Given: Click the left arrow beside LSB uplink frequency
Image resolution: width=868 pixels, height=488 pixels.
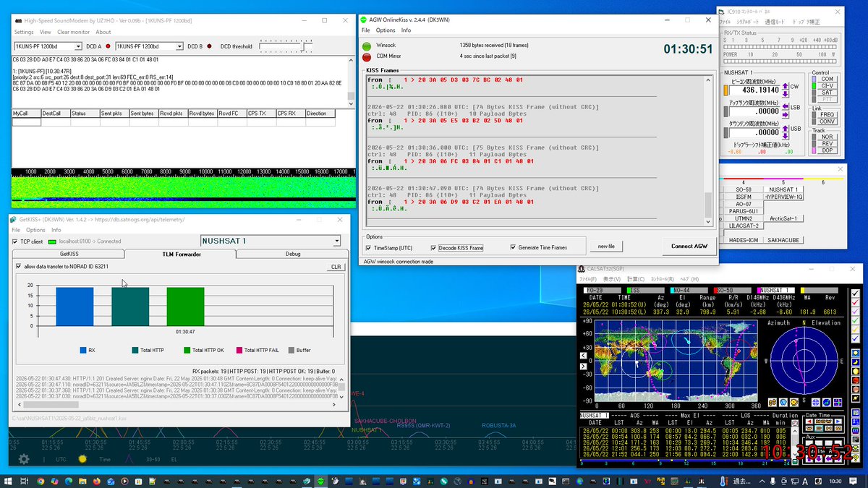Looking at the screenshot, I should click(x=785, y=106).
